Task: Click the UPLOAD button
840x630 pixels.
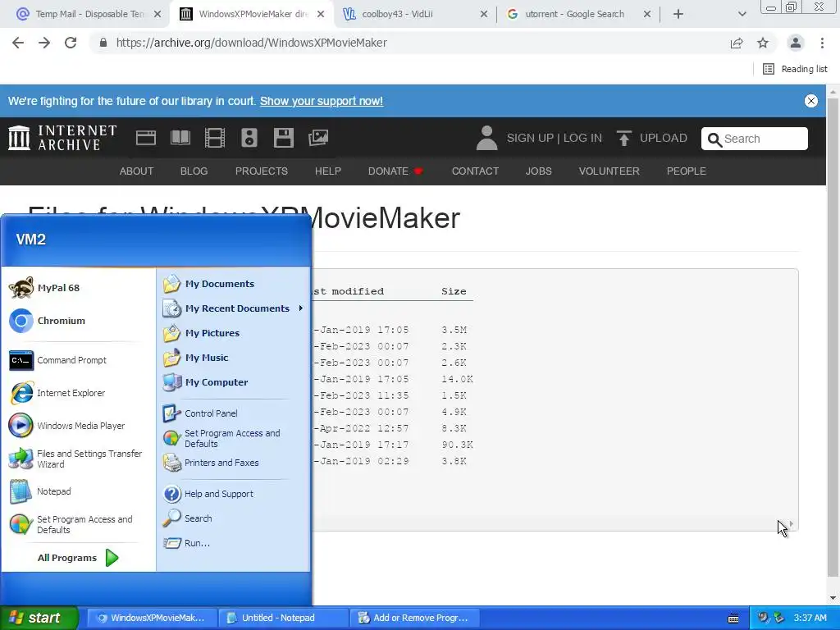Action: 652,138
